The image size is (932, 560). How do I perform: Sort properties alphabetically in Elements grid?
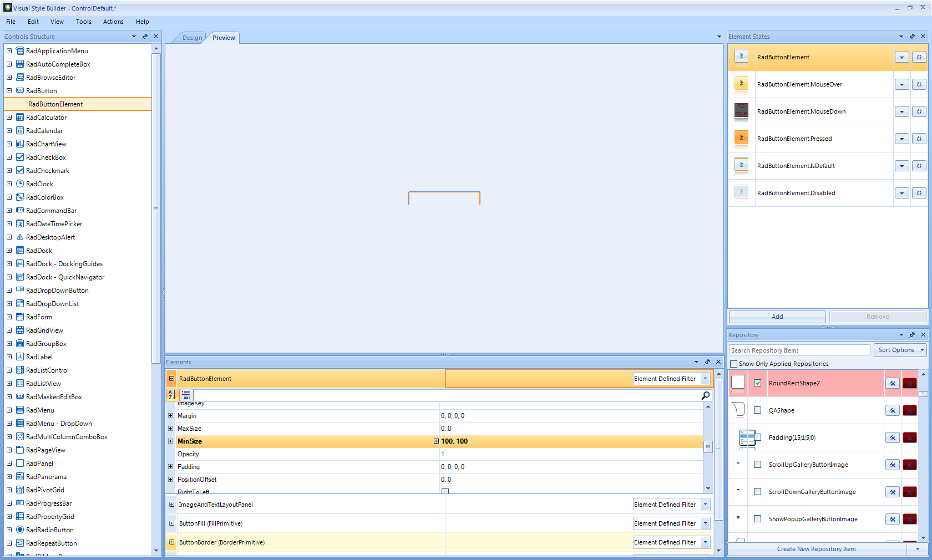172,395
